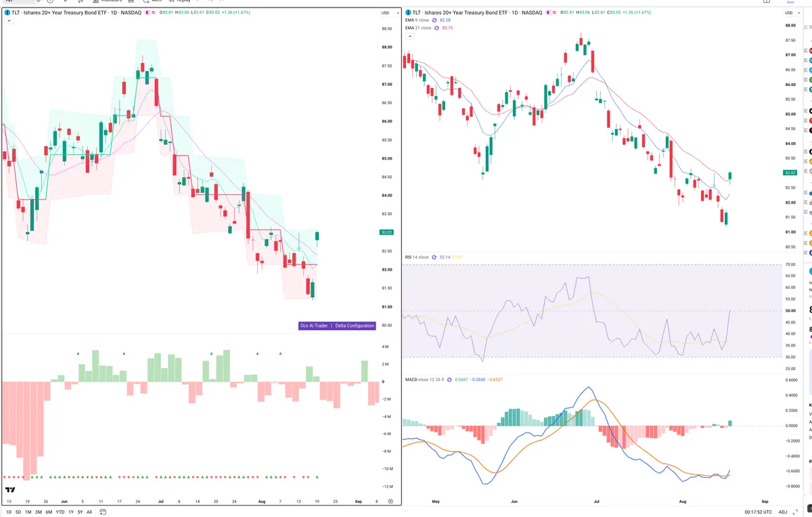Click the MACD value 0.0687
This screenshot has width=812, height=517.
(x=461, y=380)
